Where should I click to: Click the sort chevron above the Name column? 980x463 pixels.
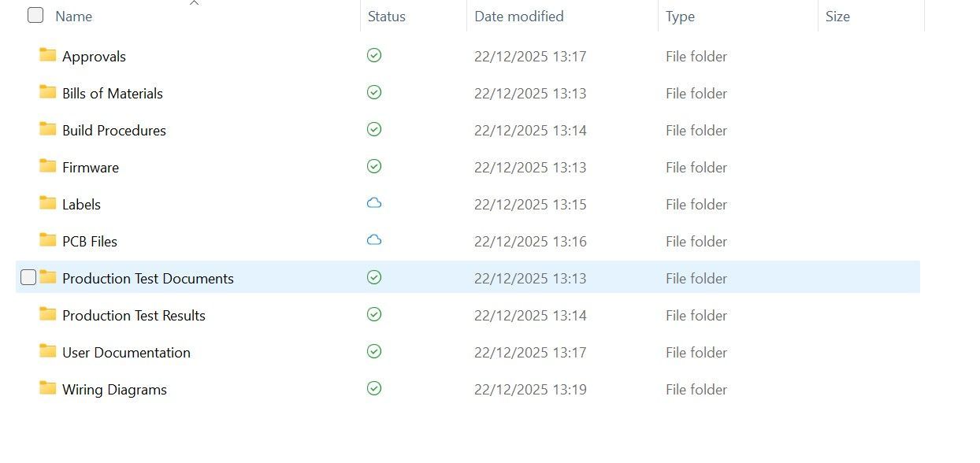194,4
